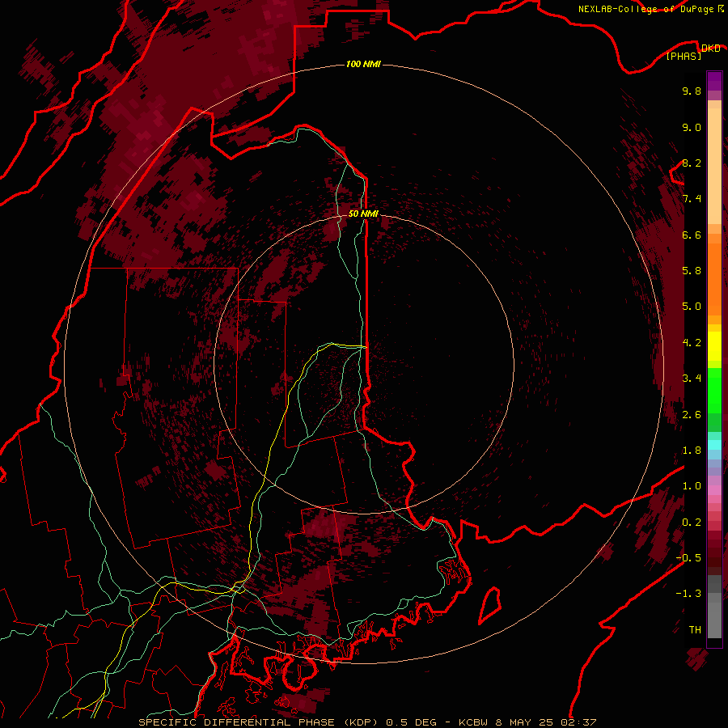Click the TH threshold label on scale
The image size is (728, 728).
(695, 630)
